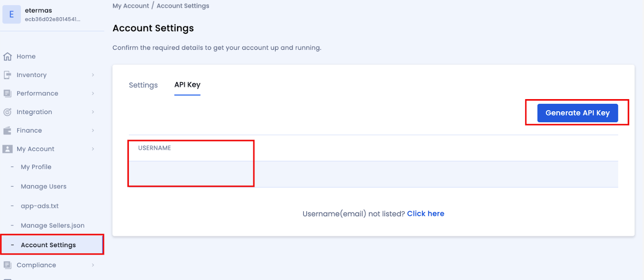This screenshot has height=280, width=644.
Task: Click the Compliance sidebar icon
Action: point(7,265)
